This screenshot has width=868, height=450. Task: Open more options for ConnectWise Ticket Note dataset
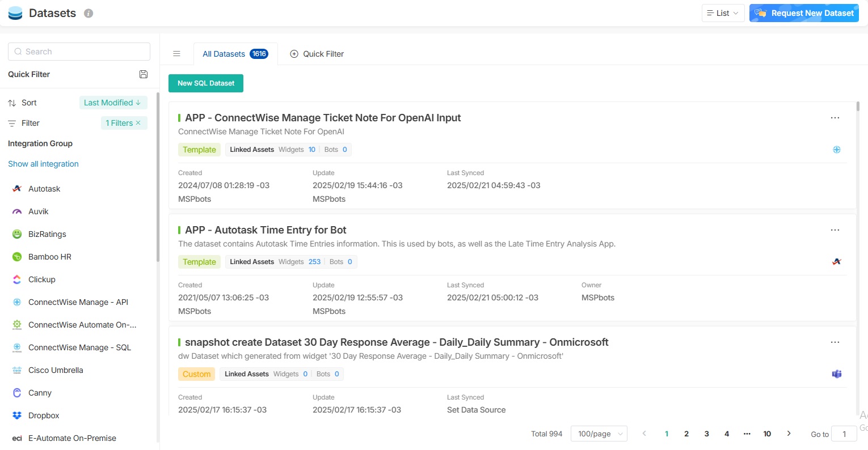coord(835,118)
